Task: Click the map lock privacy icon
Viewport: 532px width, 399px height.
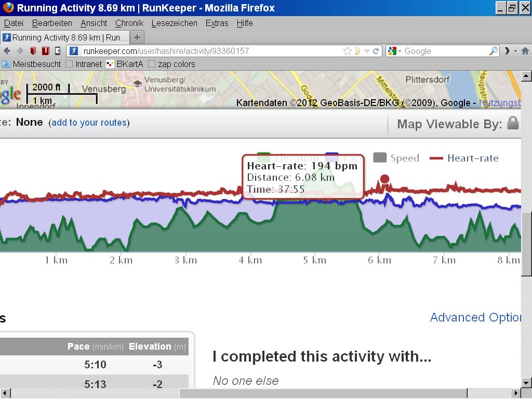Action: (x=513, y=123)
